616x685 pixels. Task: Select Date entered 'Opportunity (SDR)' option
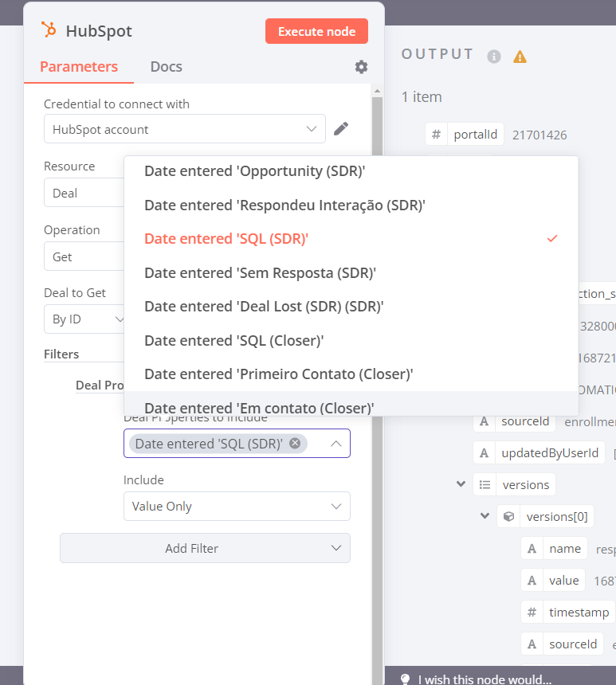click(x=254, y=170)
